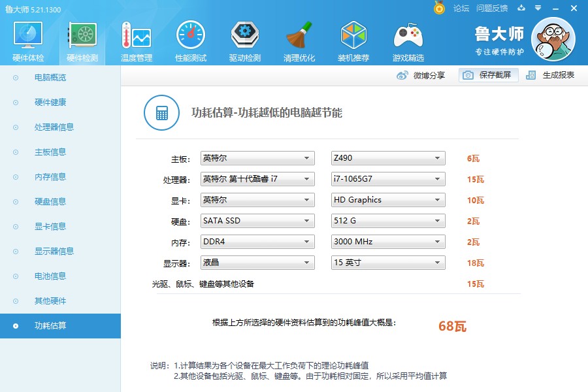Click the calculator power estimate icon

(161, 112)
